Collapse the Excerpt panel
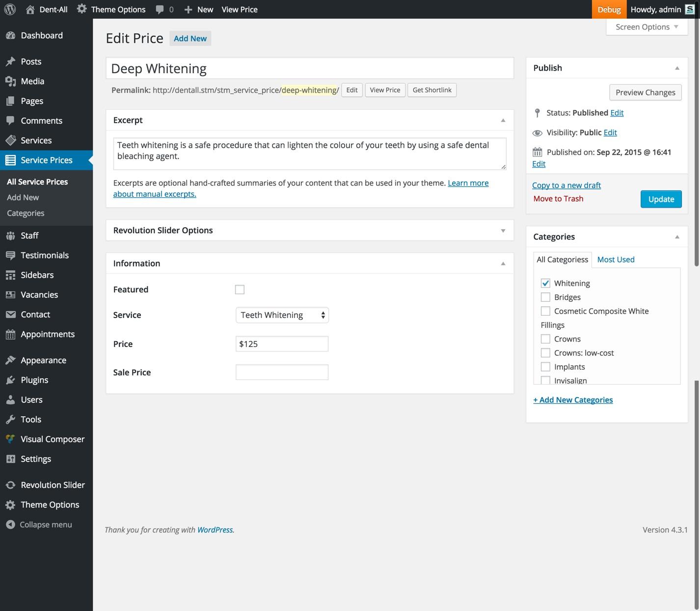This screenshot has height=611, width=700. coord(503,120)
